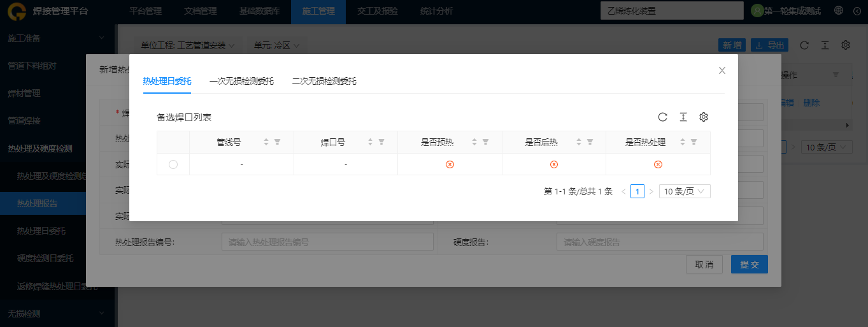Click page 1 in modal pagination
Screen dimensions: 868x327
click(x=637, y=191)
